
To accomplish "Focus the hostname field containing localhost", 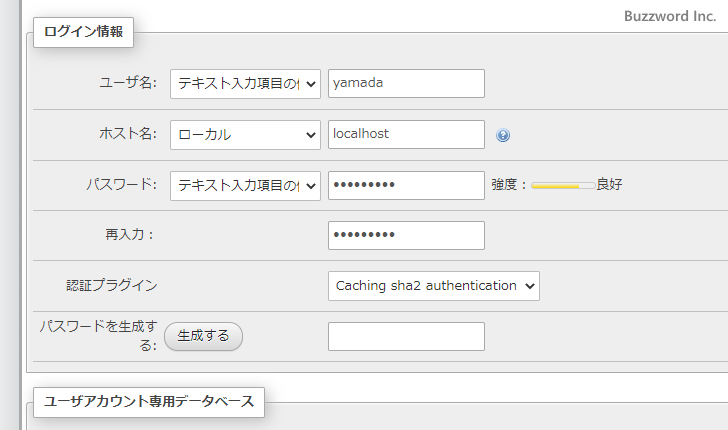I will 406,135.
